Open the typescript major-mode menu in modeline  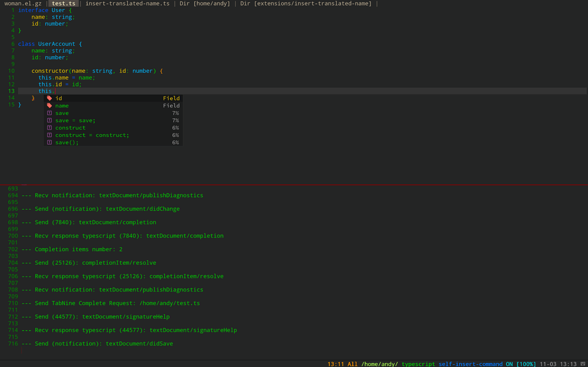418,364
